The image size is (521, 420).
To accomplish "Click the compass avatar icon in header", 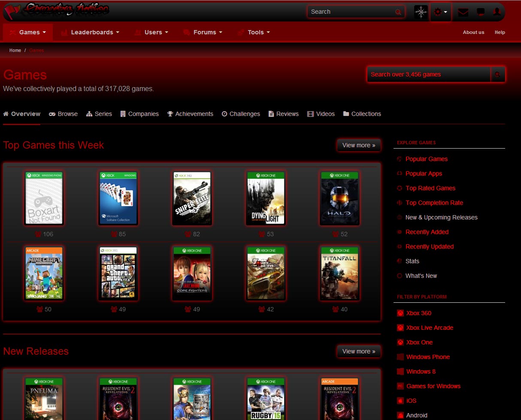I will tap(421, 12).
